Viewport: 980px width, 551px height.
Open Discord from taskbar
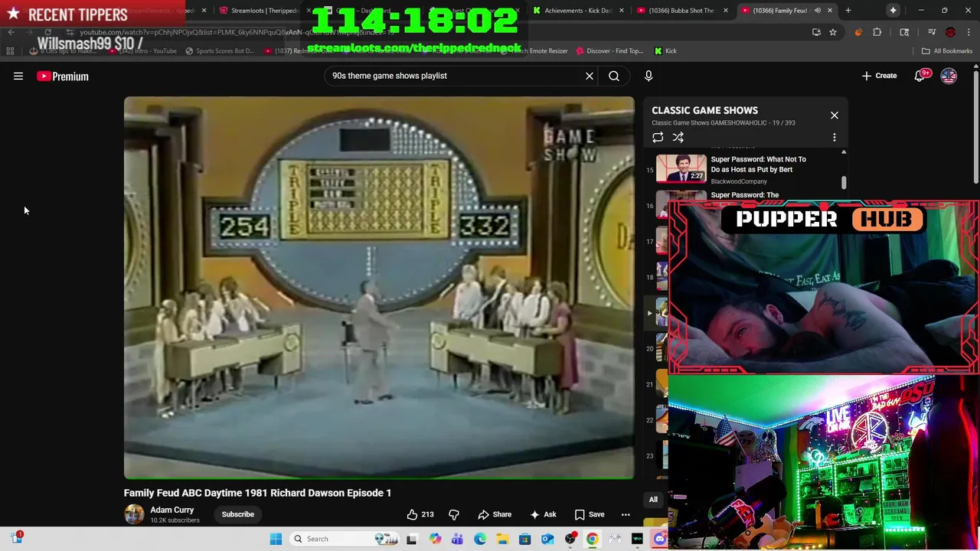(660, 539)
